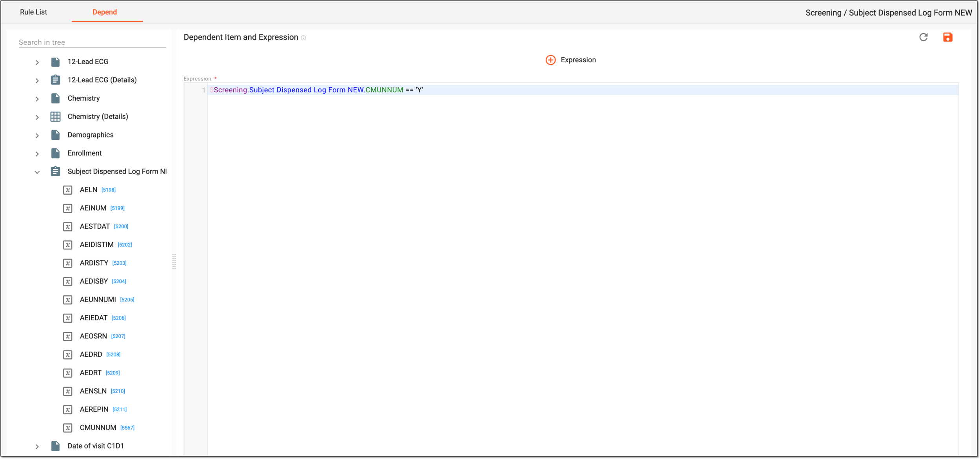Select the AEUNNUMI tree item
Viewport: 980px width, 459px height.
tap(98, 300)
